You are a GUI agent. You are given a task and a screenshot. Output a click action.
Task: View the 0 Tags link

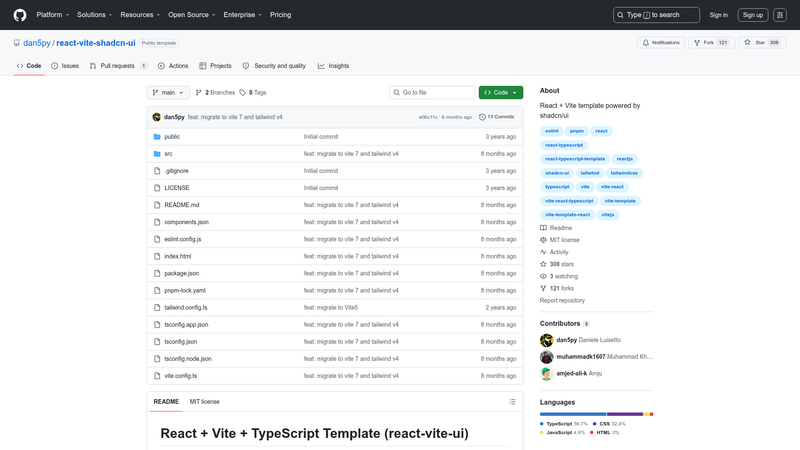click(253, 92)
